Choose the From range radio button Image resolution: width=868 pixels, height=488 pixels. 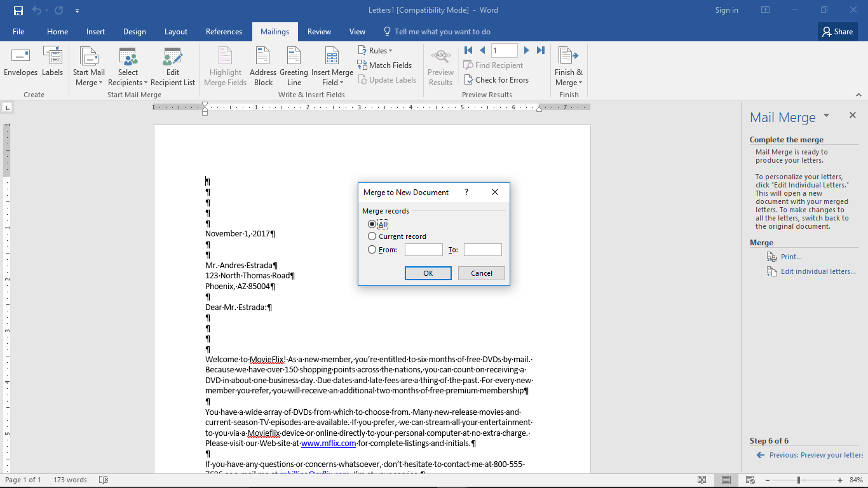372,249
